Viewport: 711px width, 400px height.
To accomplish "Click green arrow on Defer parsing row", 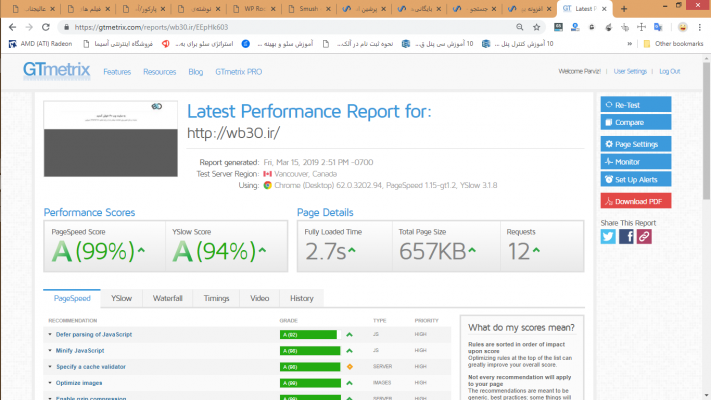I will 349,335.
